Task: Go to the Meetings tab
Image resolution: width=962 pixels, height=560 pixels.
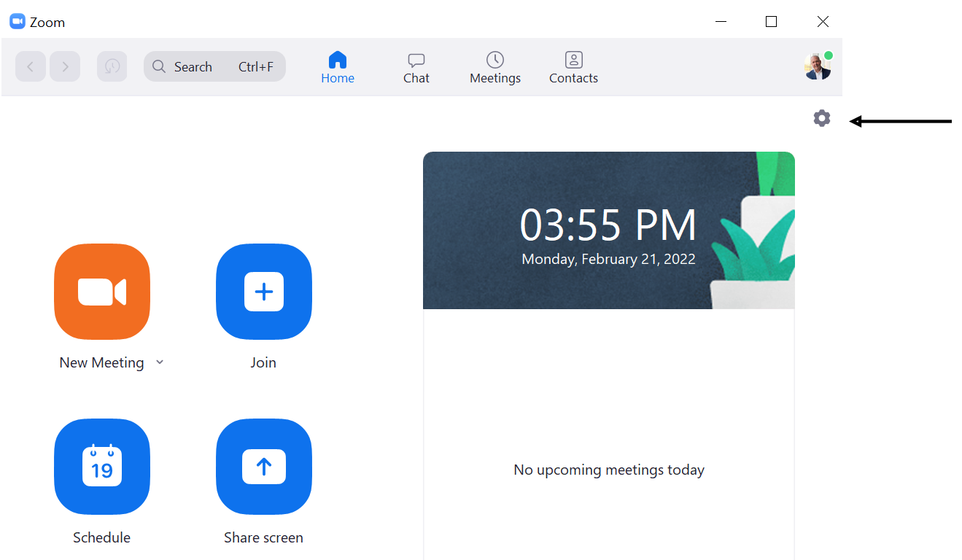Action: pyautogui.click(x=495, y=68)
